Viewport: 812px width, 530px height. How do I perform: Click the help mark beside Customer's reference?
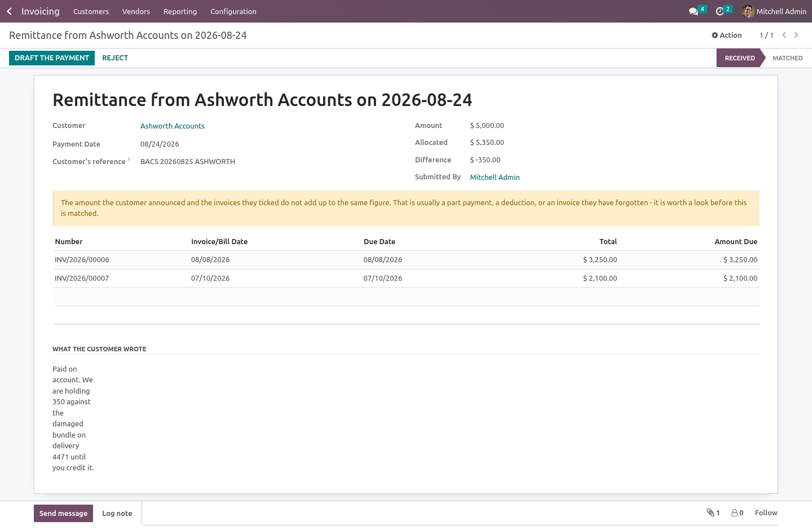click(x=129, y=160)
